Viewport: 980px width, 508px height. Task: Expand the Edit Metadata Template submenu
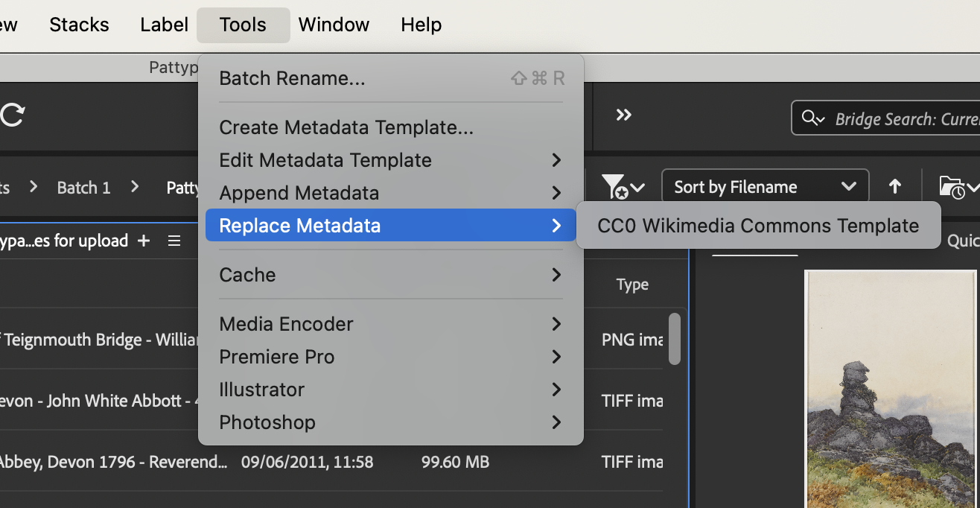391,160
